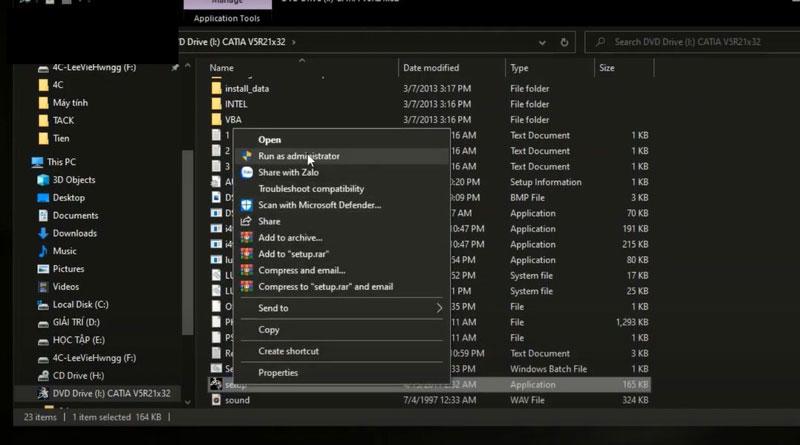The image size is (800, 445).
Task: Click chevron after CATIA V5R21x32 in path
Action: [x=293, y=42]
